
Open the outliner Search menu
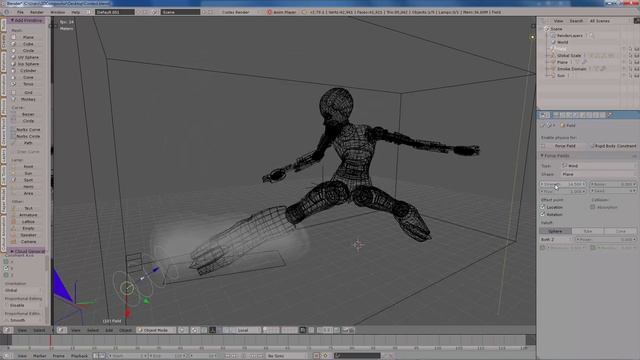[x=576, y=21]
